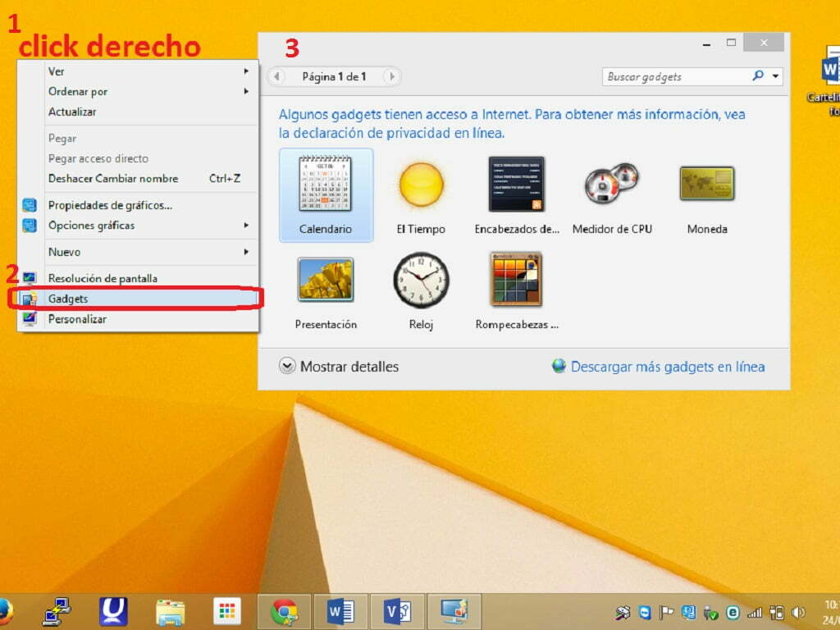Click the Buscar gadgets search field

(676, 76)
